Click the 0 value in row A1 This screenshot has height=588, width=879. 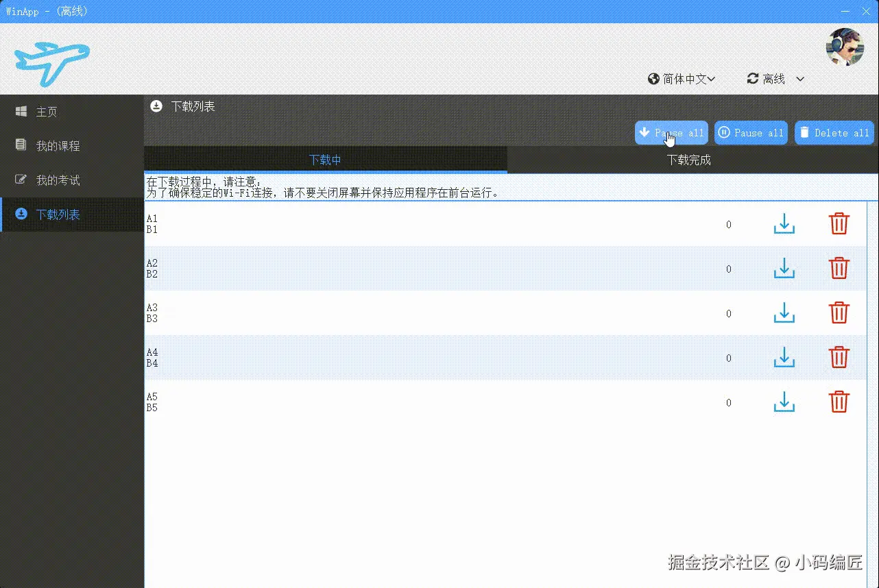[729, 225]
